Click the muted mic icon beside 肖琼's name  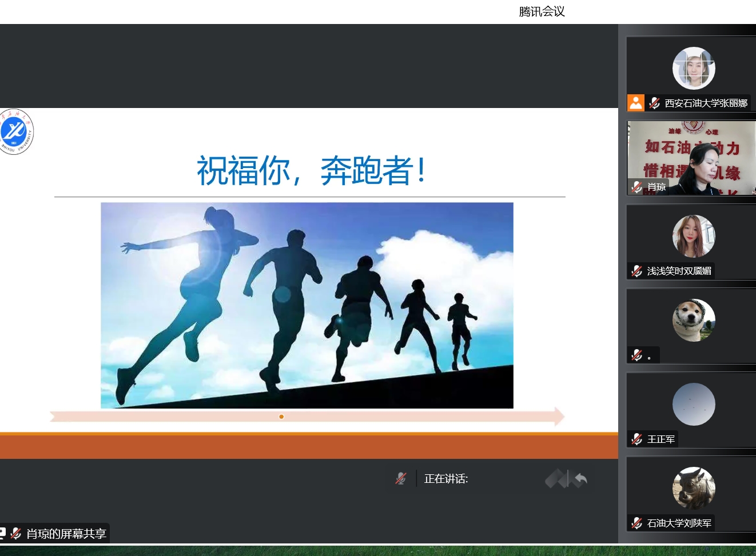tap(636, 187)
